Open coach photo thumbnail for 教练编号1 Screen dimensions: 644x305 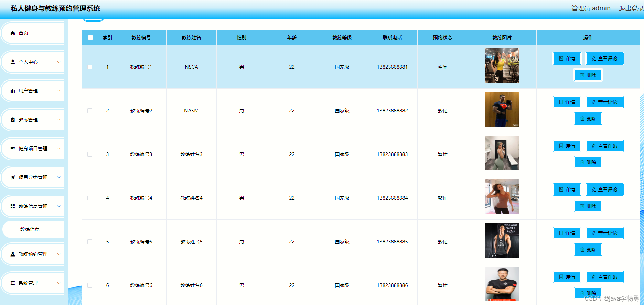coord(502,66)
